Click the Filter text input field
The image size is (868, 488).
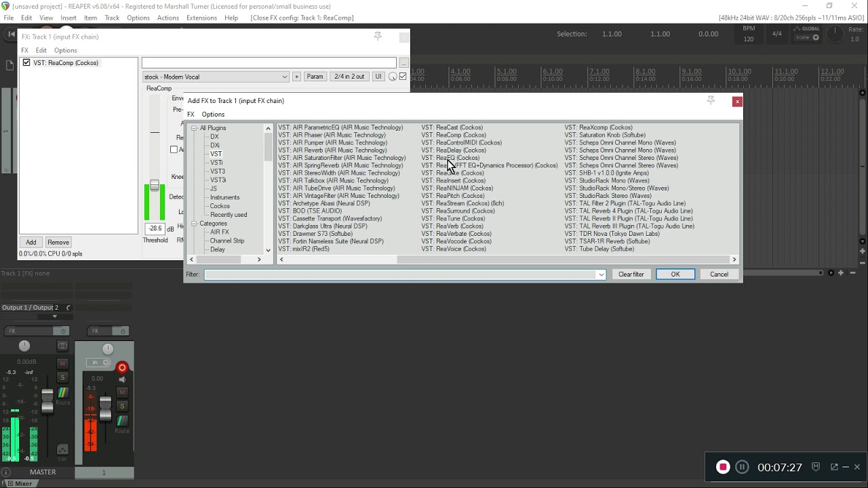(x=400, y=274)
